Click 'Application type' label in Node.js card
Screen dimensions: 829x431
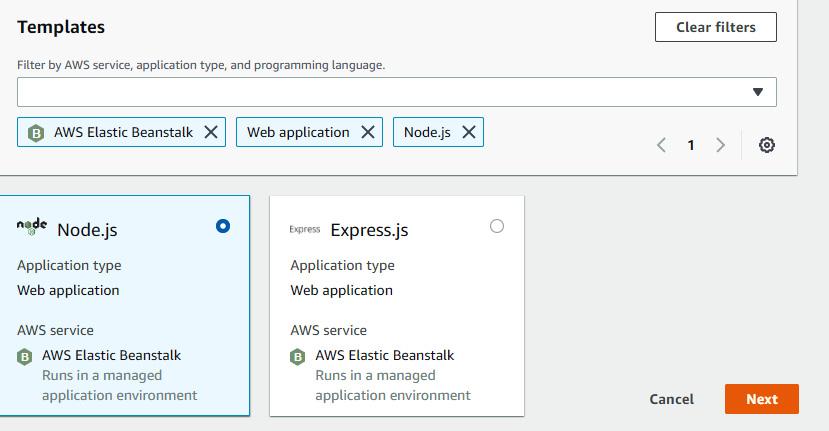(x=69, y=265)
